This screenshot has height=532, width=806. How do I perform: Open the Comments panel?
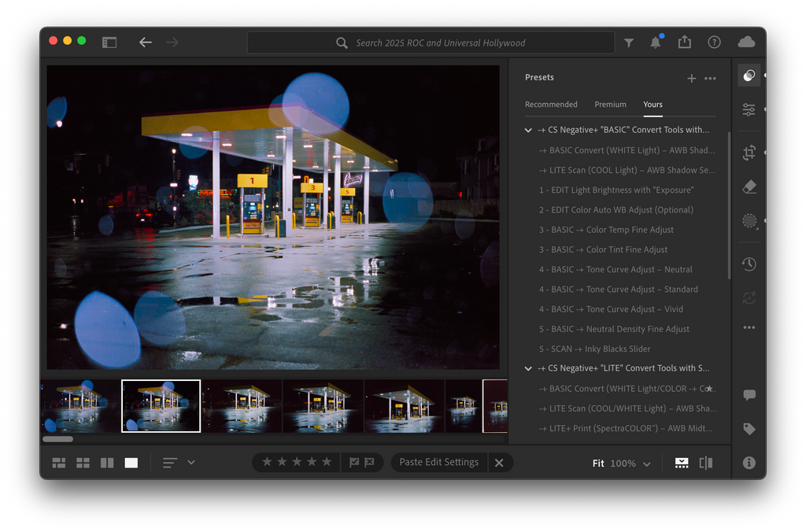click(x=749, y=395)
